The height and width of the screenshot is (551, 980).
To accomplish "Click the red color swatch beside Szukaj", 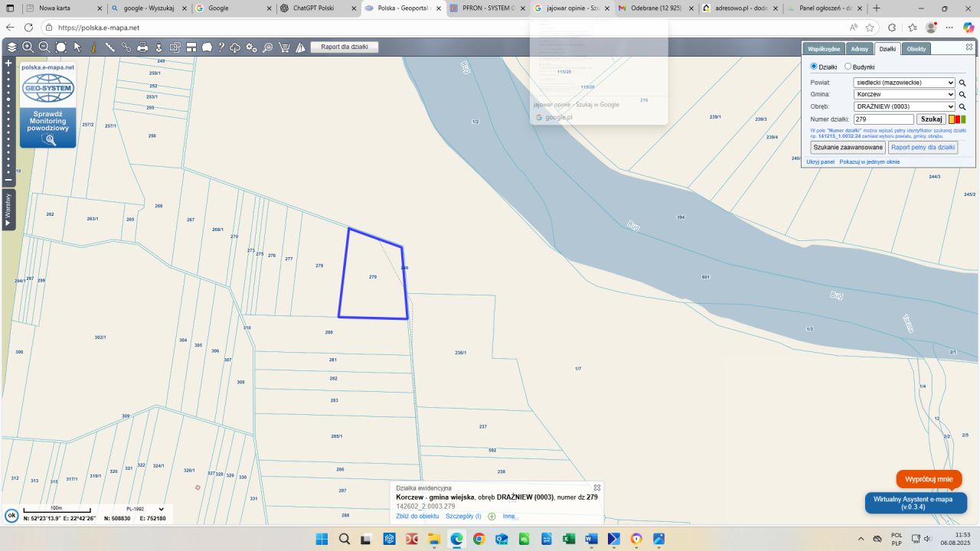I will click(957, 119).
